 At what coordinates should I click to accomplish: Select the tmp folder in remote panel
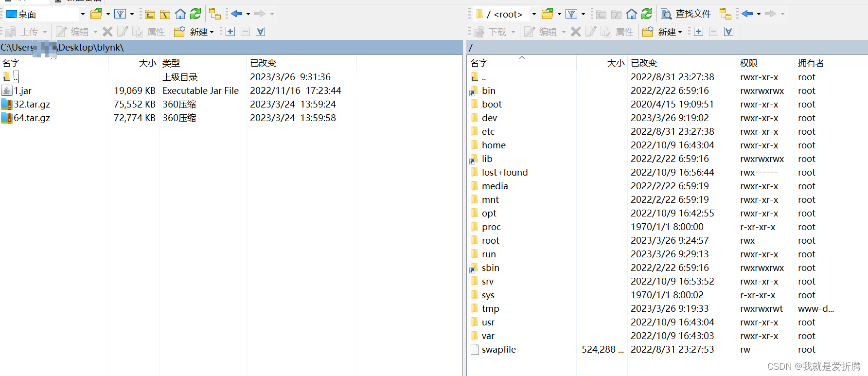[x=491, y=308]
